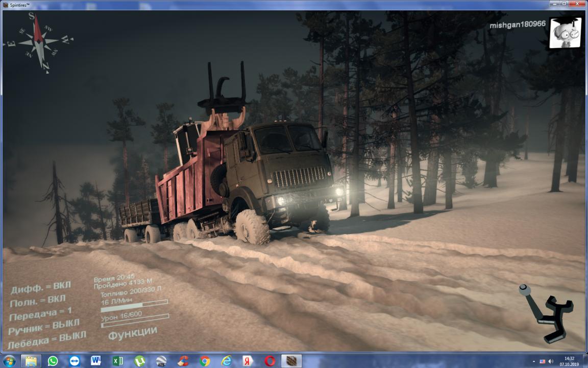
Task: Toggle the Дифф. differential lock indicator
Action: [x=41, y=288]
